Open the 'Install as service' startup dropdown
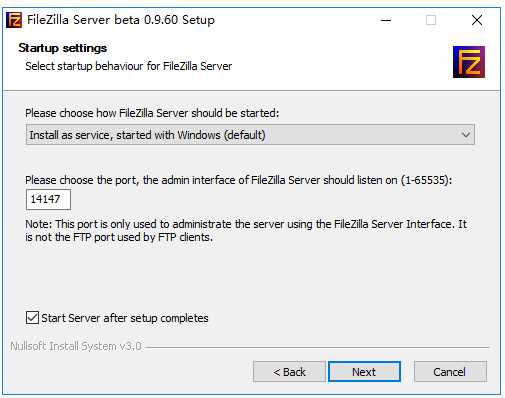The image size is (505, 398). 250,135
